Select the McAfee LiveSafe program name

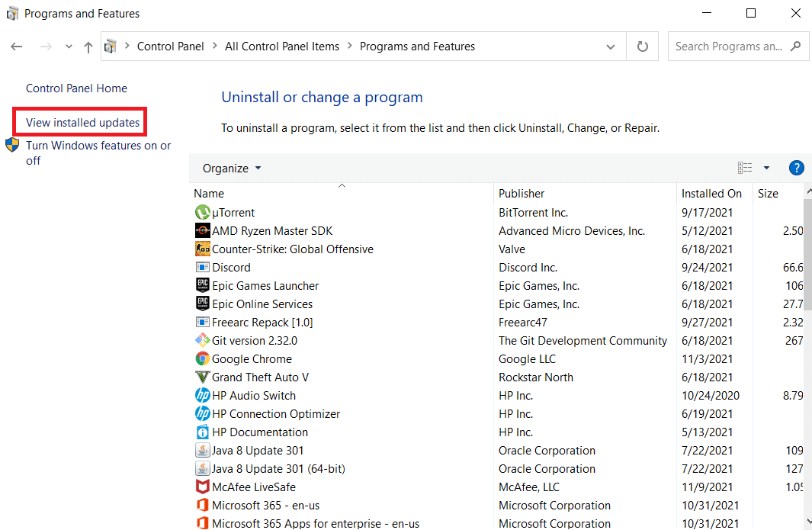pyautogui.click(x=254, y=487)
